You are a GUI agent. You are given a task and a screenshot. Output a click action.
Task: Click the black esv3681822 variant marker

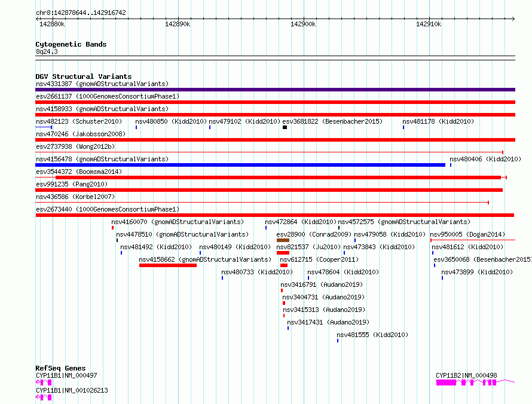click(x=285, y=127)
